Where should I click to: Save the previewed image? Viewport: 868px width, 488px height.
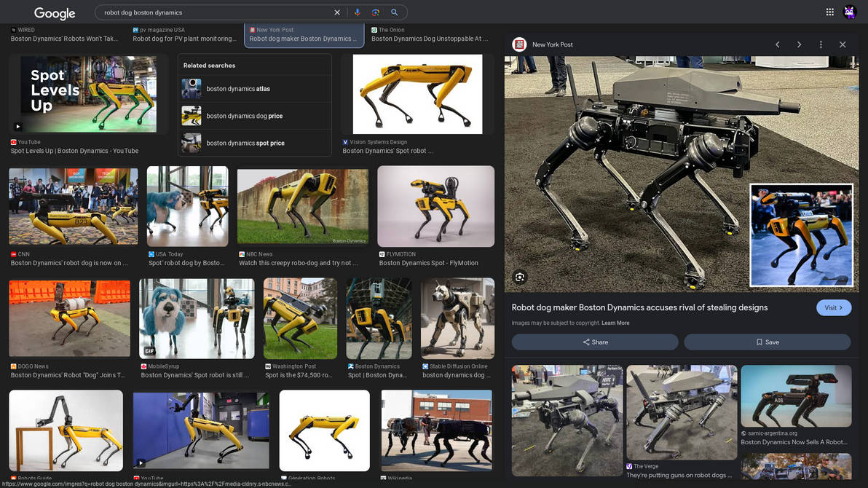coord(768,342)
